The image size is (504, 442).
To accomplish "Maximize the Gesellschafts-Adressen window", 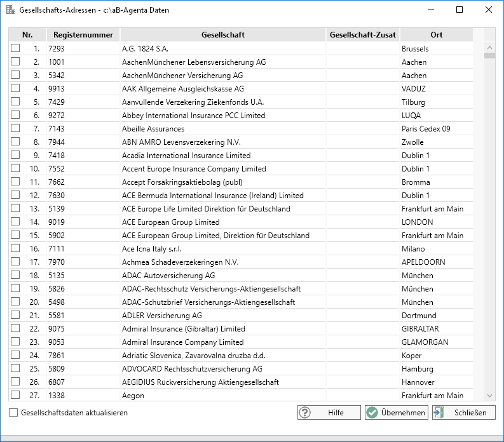I will point(460,10).
